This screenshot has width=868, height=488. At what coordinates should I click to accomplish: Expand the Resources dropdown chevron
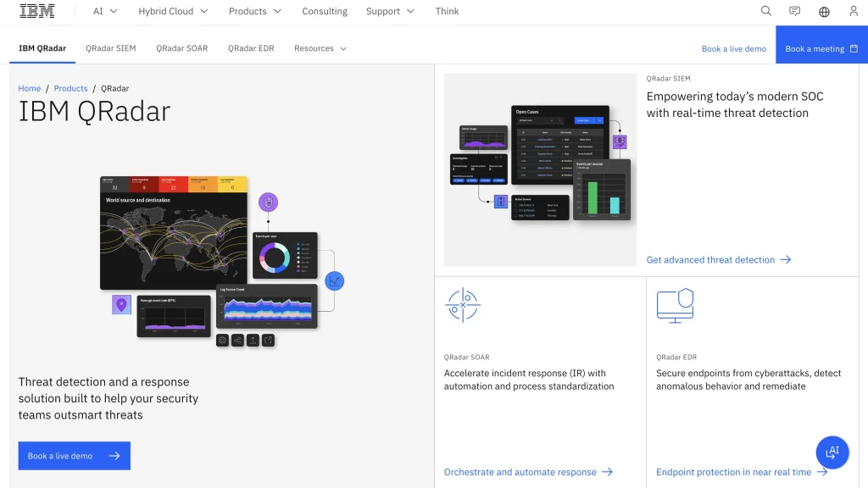343,48
